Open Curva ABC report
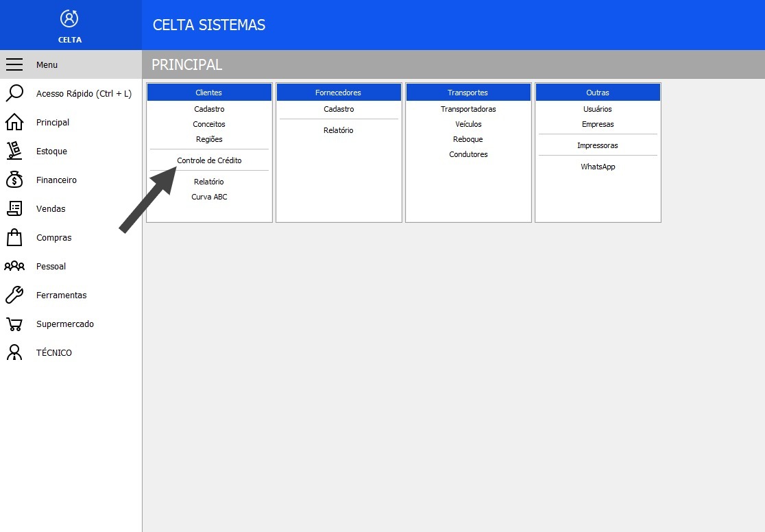 click(x=209, y=197)
